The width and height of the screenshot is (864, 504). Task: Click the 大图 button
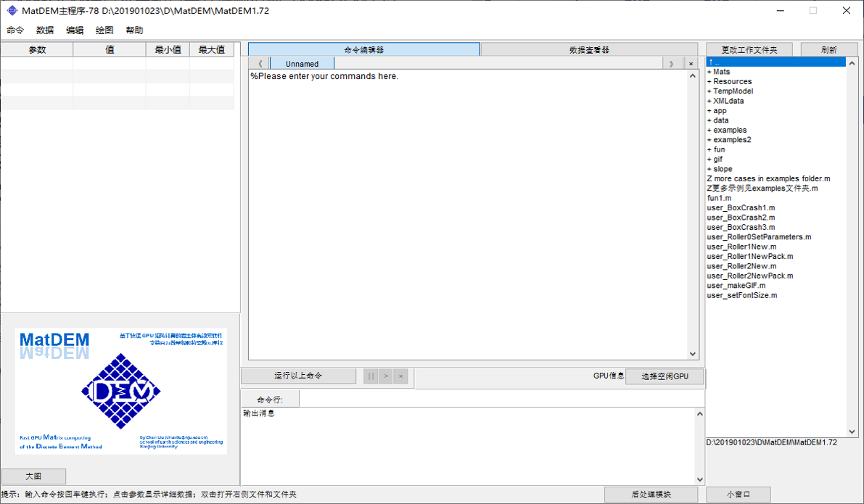click(x=33, y=476)
